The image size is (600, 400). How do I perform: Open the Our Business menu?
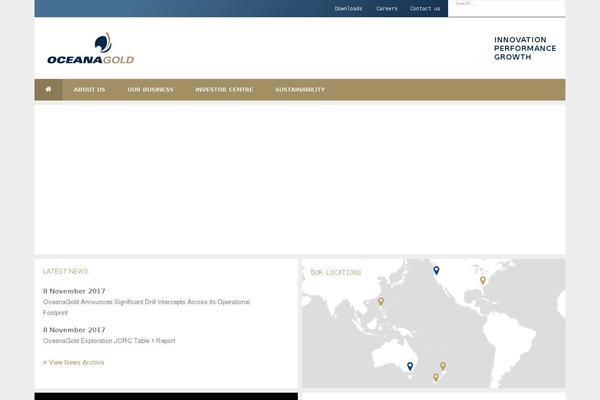150,90
